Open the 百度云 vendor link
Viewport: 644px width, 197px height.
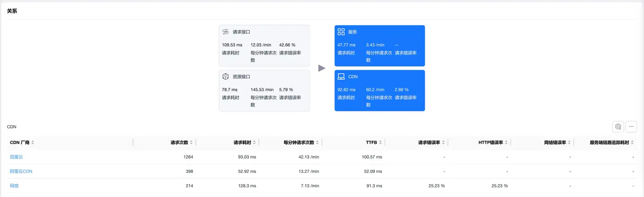point(16,157)
